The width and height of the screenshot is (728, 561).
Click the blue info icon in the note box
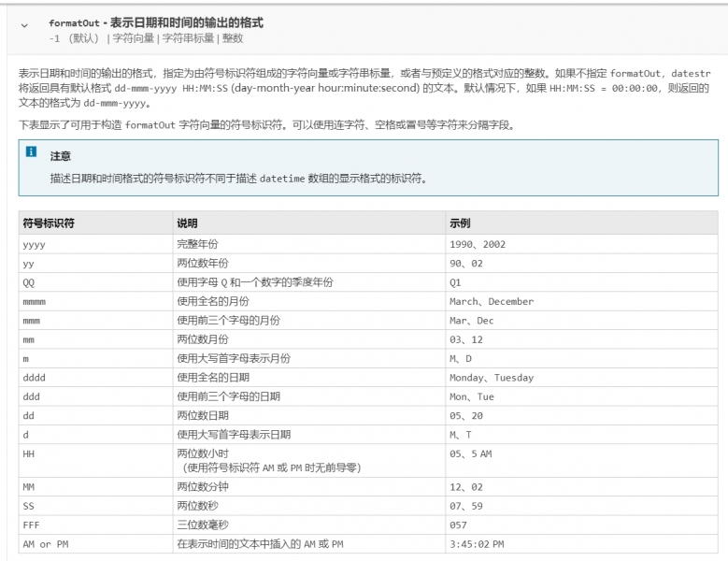point(32,152)
